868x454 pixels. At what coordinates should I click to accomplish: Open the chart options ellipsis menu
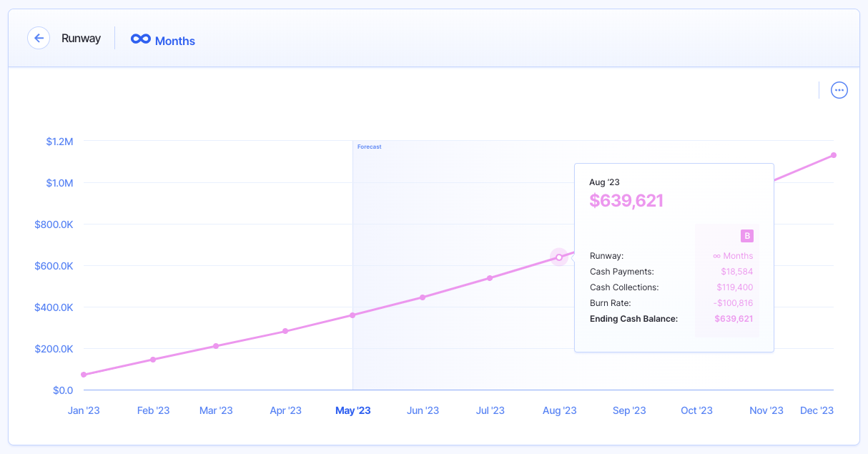pos(839,89)
